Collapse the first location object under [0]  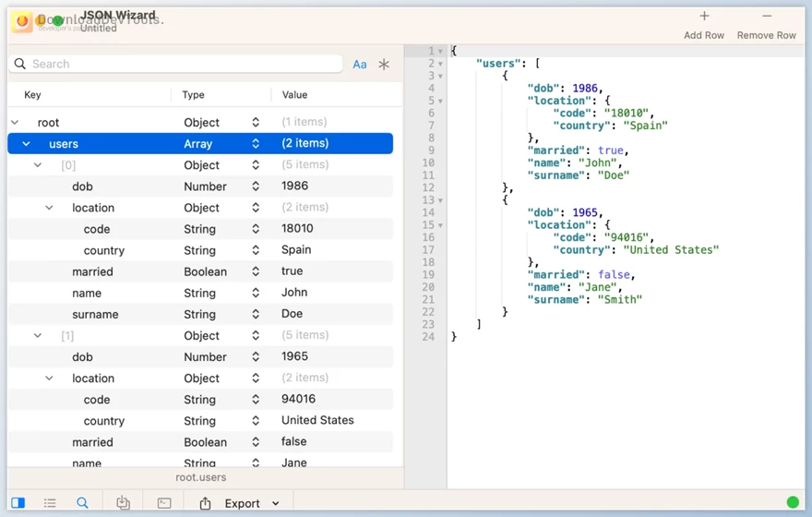49,207
